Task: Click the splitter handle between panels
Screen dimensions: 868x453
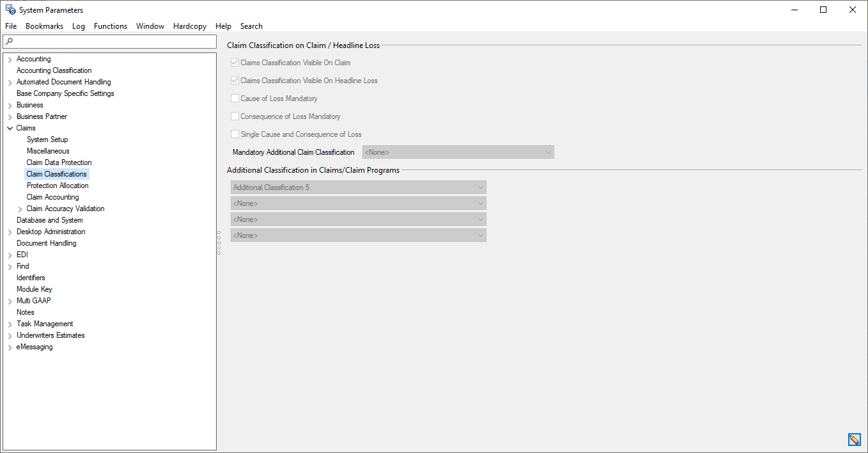Action: coord(219,242)
